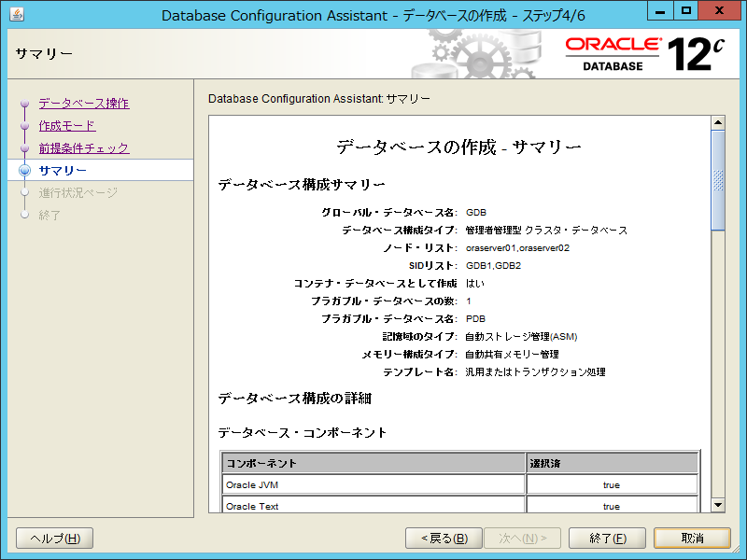Click the pluggable database count value 1
Viewport: 747px width, 560px height.
point(469,301)
